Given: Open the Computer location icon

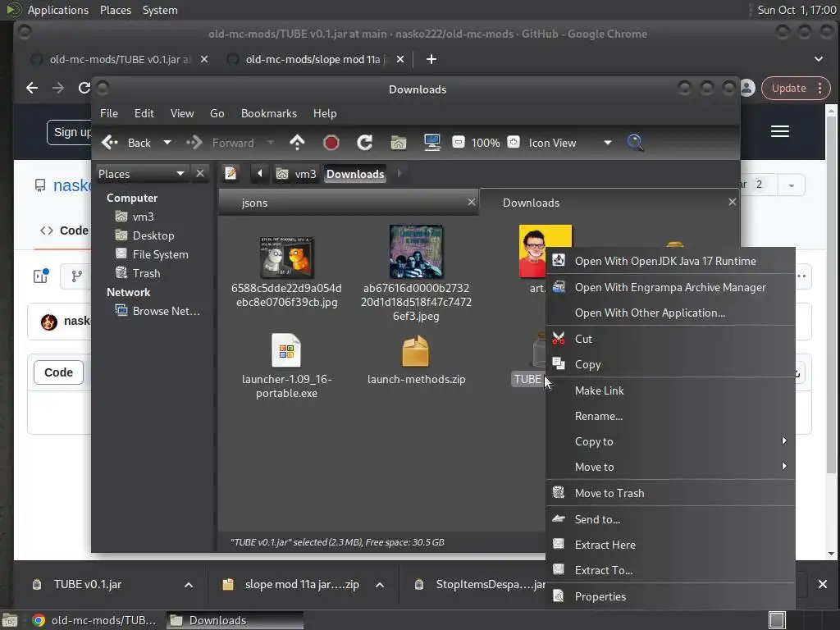Looking at the screenshot, I should tap(431, 143).
